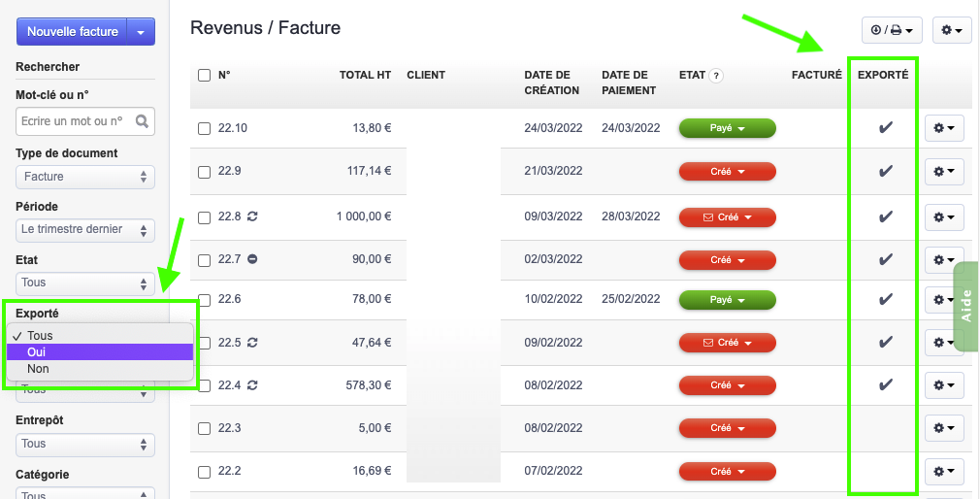Viewport: 980px width, 499px height.
Task: Open Créé status dropdown for invoice 22.8
Action: (x=728, y=217)
